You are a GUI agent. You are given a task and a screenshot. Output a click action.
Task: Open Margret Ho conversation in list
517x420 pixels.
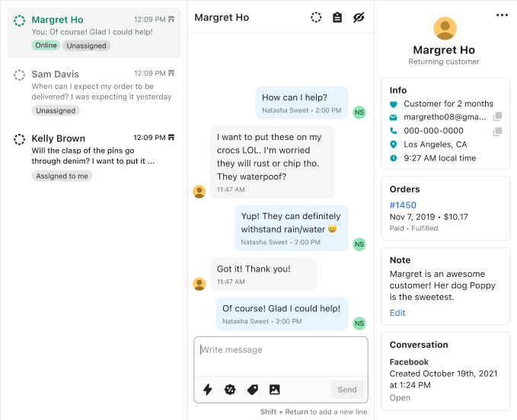(x=94, y=33)
